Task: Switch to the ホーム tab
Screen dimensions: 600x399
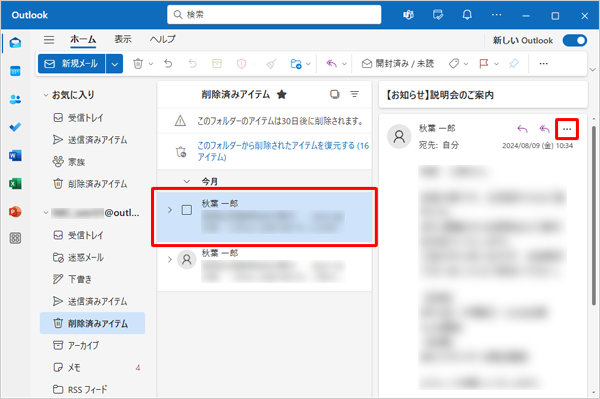Action: 83,39
